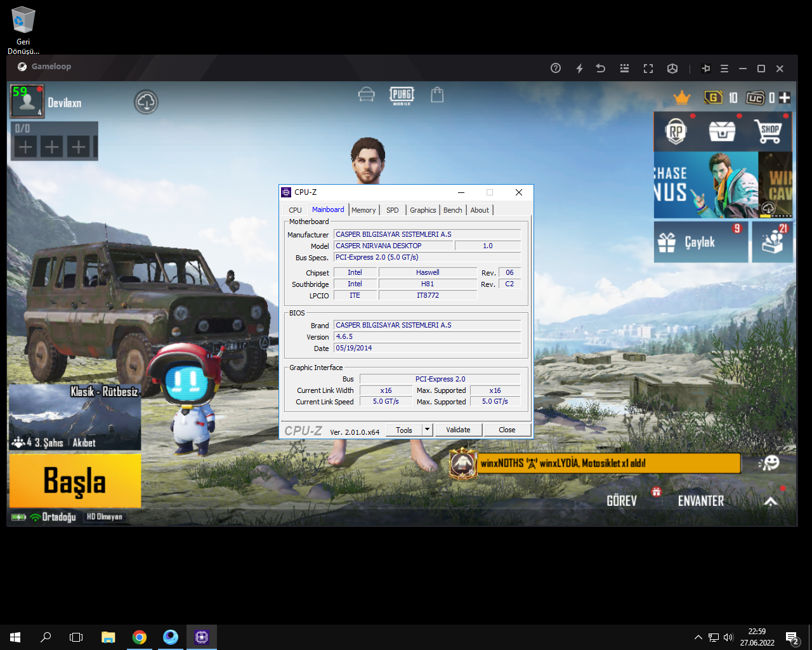Switch to the CPU tab in CPU-Z

[x=295, y=210]
